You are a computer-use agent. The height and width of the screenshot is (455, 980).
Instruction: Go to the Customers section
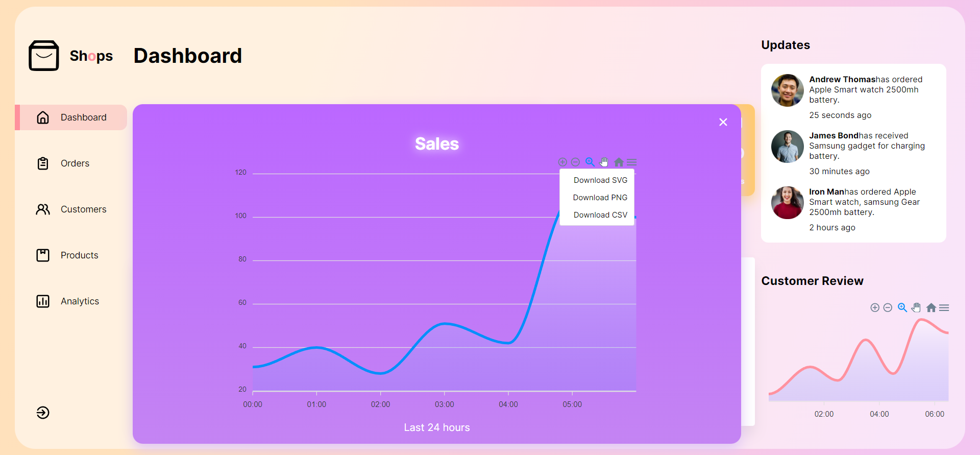(71, 209)
